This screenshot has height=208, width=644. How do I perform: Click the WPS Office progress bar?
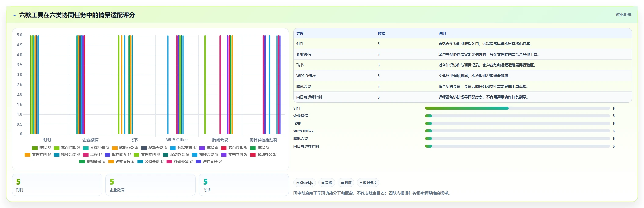517,131
